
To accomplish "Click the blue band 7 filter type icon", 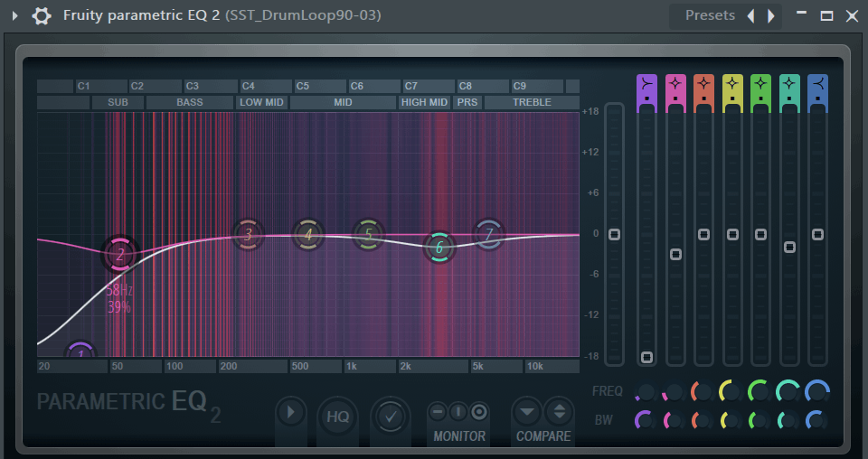I will [x=817, y=85].
